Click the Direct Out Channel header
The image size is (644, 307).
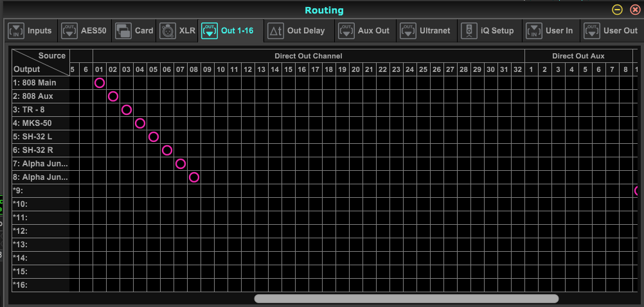point(309,56)
